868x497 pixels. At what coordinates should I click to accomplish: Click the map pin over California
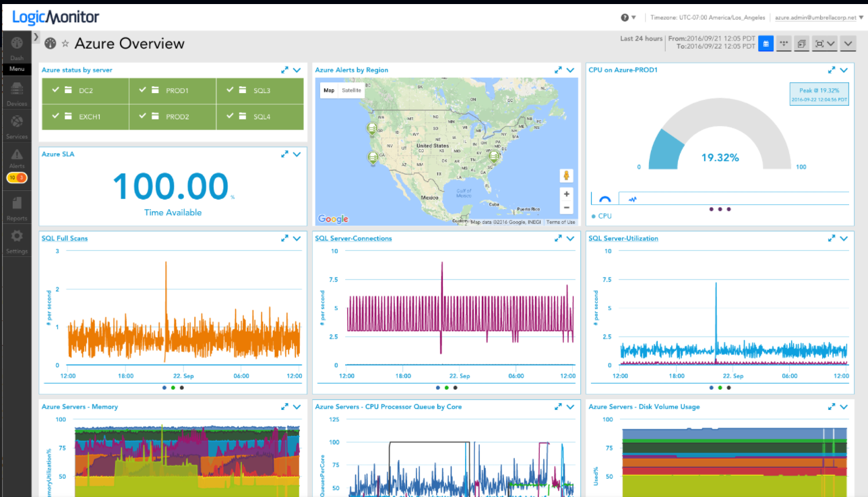tap(373, 158)
